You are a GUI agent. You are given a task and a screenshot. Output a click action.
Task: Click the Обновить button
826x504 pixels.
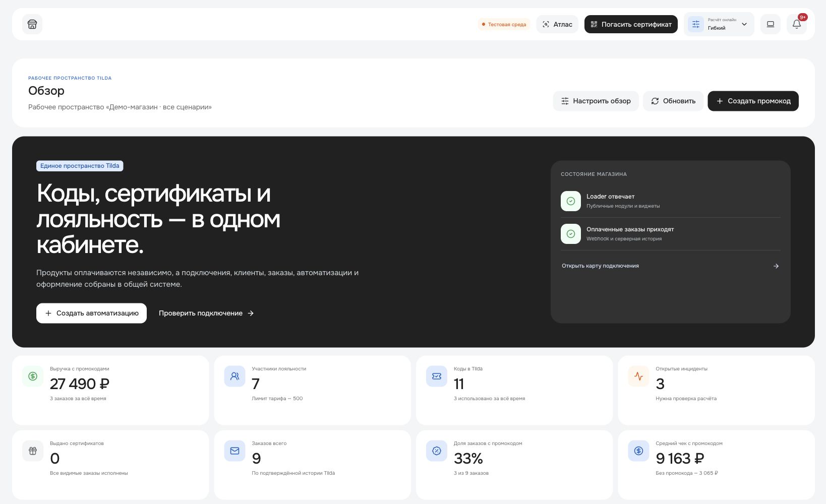pyautogui.click(x=673, y=101)
